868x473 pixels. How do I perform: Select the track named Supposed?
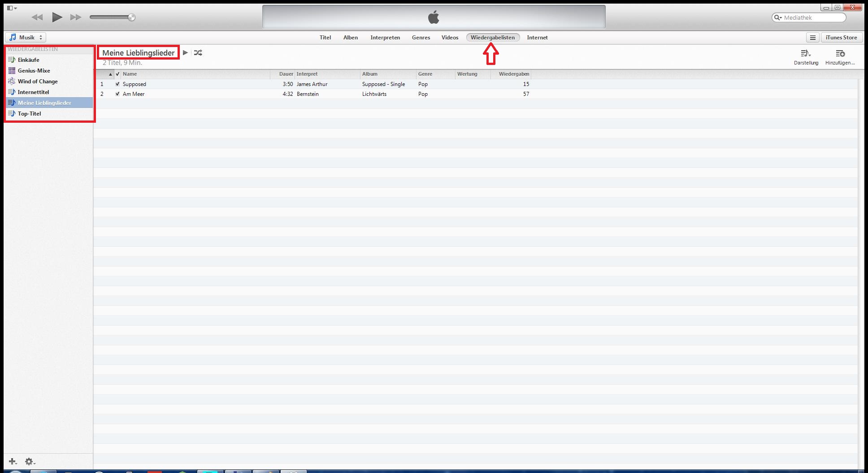[135, 84]
